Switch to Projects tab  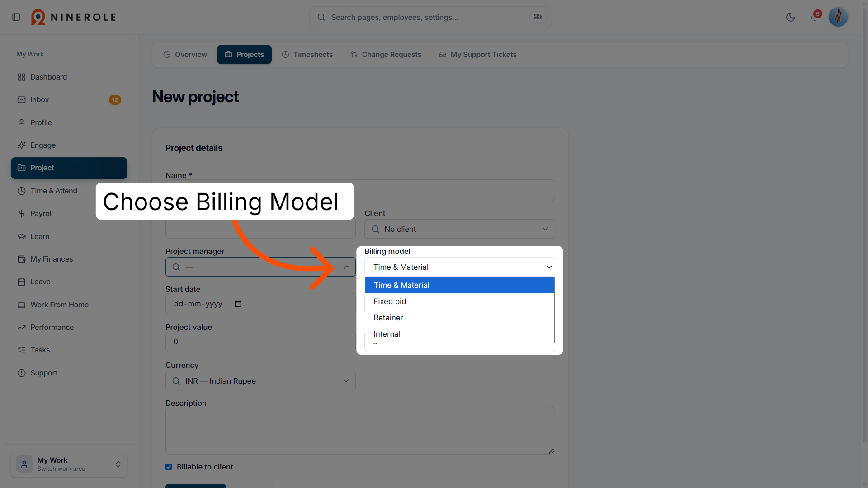244,54
